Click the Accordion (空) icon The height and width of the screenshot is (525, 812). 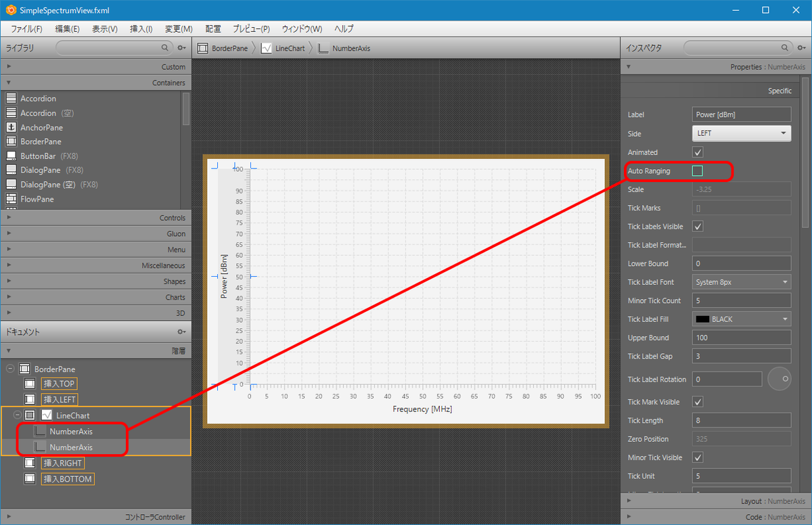[11, 113]
